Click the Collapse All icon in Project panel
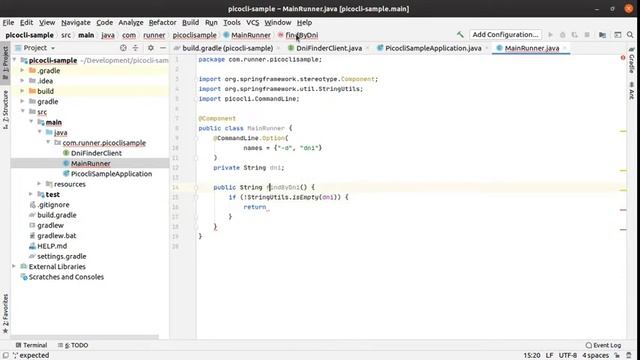This screenshot has width=640, height=360. pyautogui.click(x=136, y=48)
